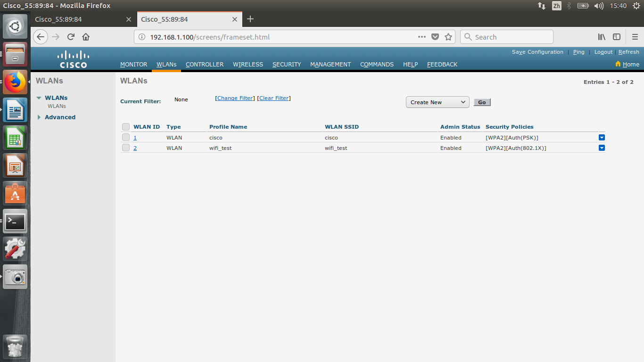Open System Settings wrench-gear icon
This screenshot has width=644, height=362.
15,249
